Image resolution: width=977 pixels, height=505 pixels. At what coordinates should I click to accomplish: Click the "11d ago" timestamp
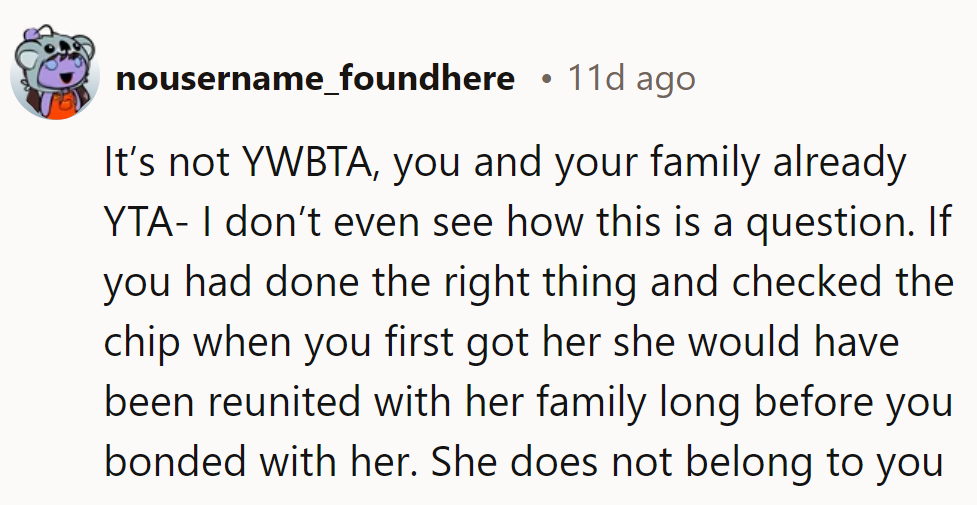(631, 78)
